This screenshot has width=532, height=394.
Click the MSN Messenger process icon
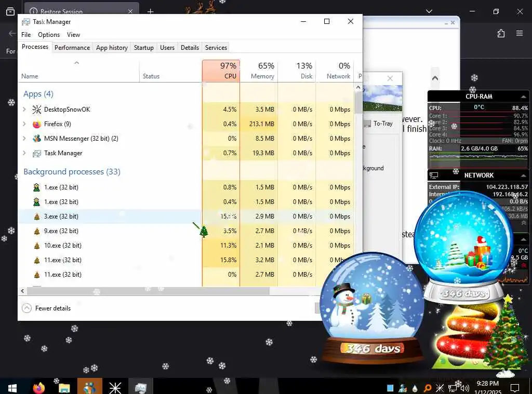click(37, 139)
